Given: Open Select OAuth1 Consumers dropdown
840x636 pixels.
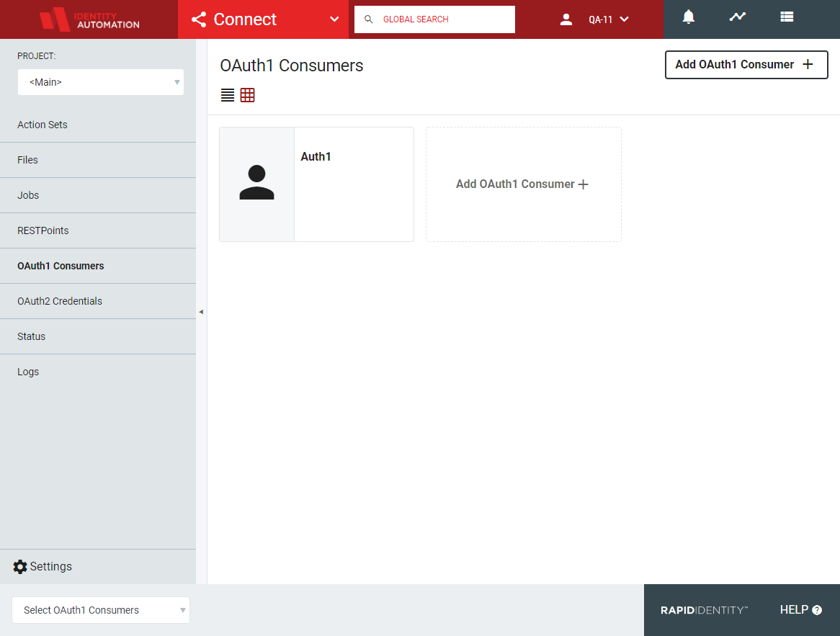Looking at the screenshot, I should pyautogui.click(x=101, y=610).
